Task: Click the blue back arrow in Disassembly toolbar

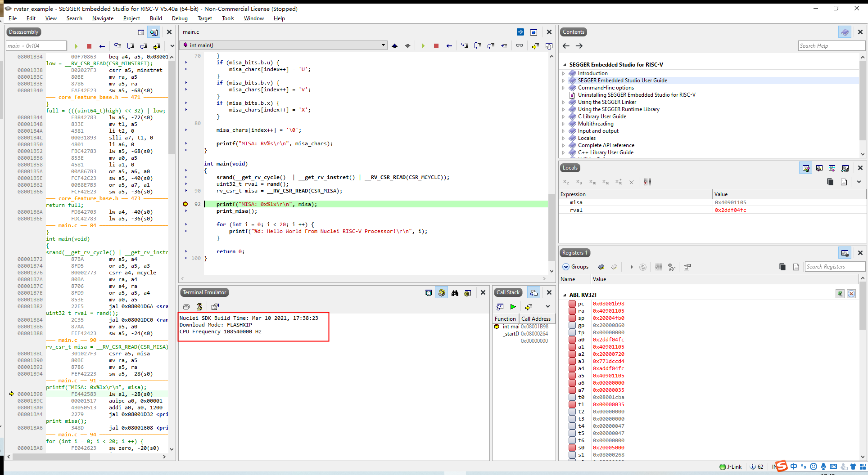Action: pyautogui.click(x=102, y=46)
